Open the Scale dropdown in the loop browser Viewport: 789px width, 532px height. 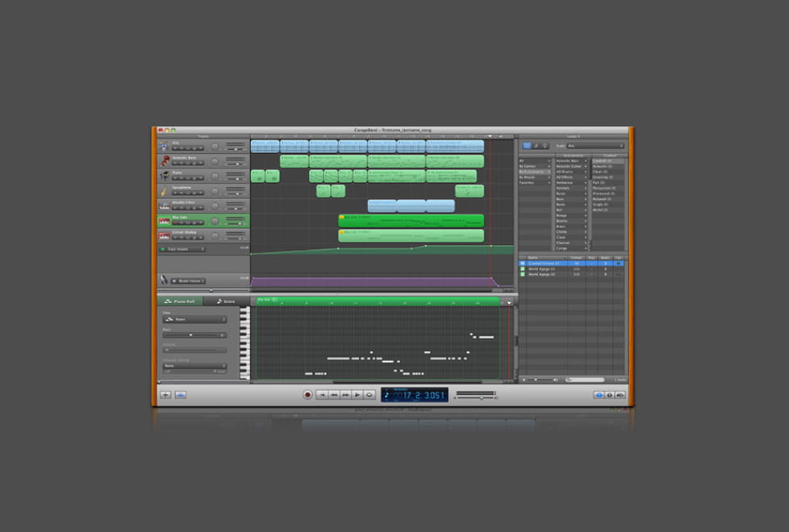595,146
